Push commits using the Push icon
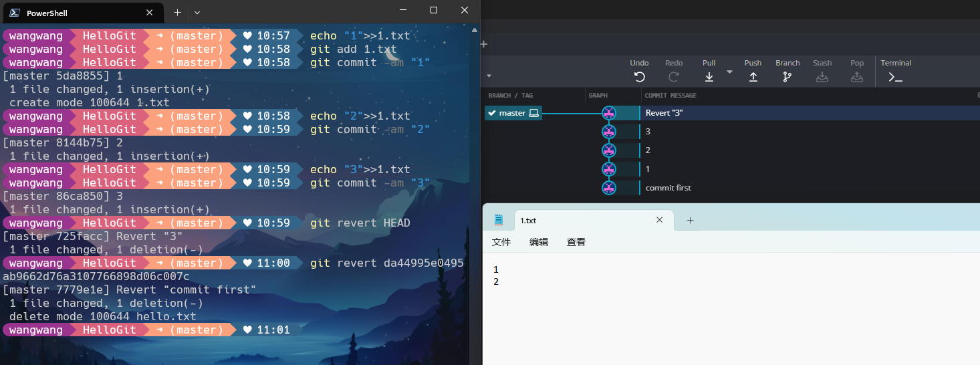 click(753, 77)
